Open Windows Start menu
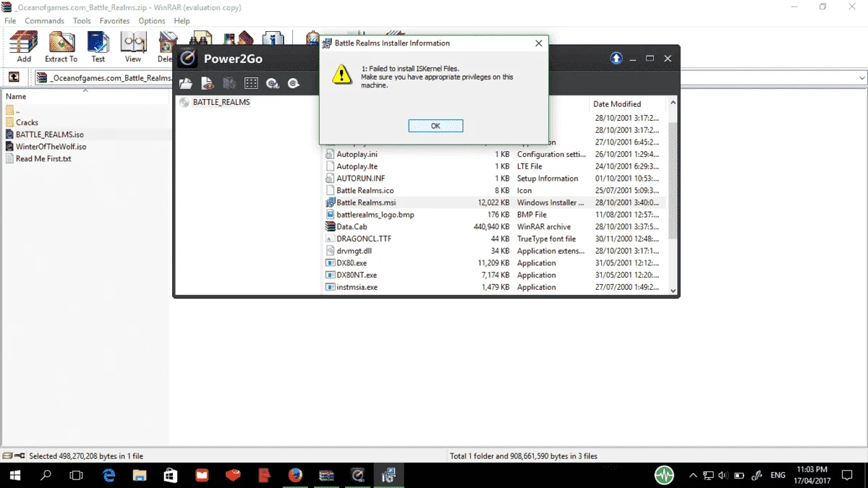 point(16,475)
